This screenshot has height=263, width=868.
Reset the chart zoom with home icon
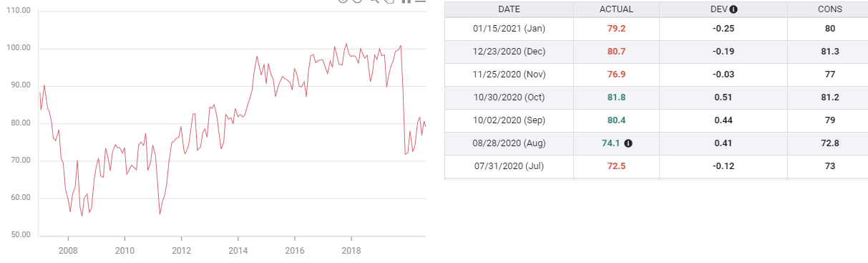pos(406,1)
